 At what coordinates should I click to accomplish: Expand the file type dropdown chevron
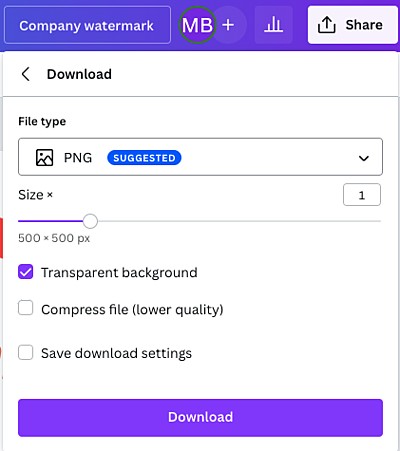click(x=364, y=158)
